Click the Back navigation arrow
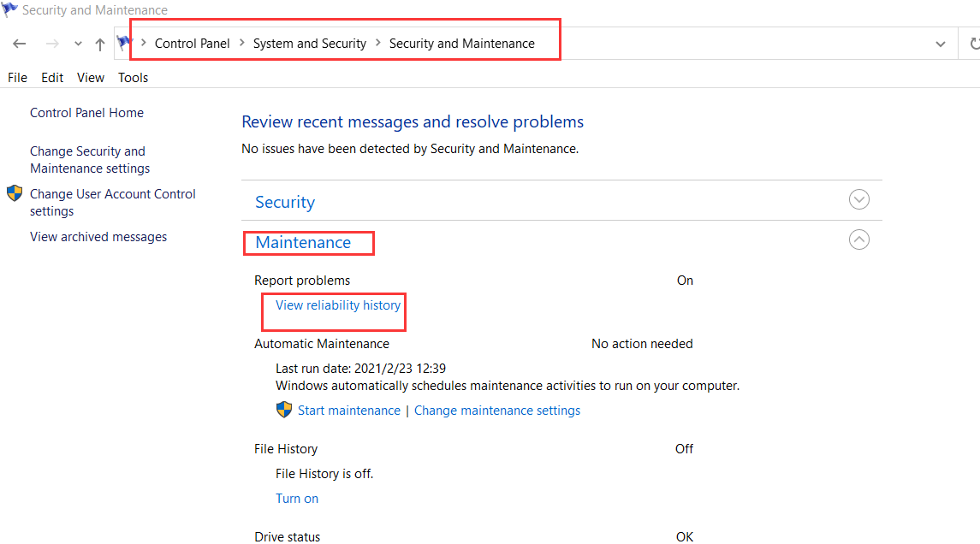The image size is (980, 544). tap(20, 44)
